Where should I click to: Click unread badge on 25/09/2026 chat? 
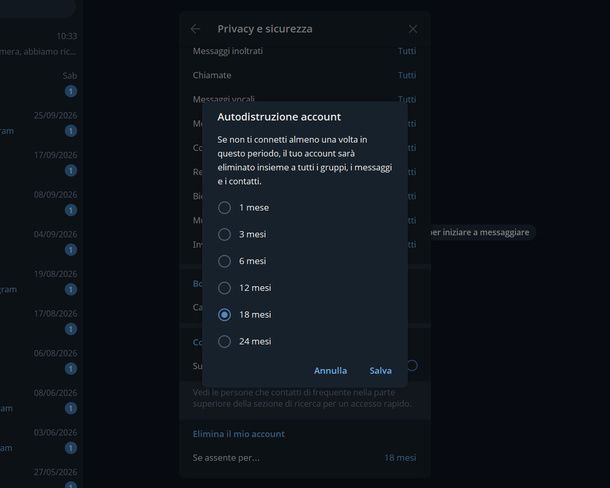click(71, 131)
